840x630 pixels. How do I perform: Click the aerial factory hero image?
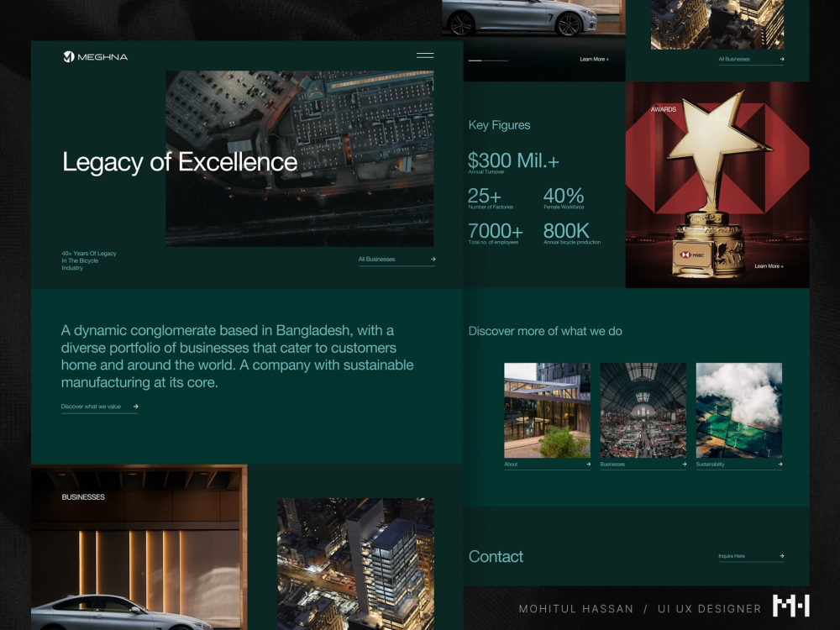coord(300,159)
